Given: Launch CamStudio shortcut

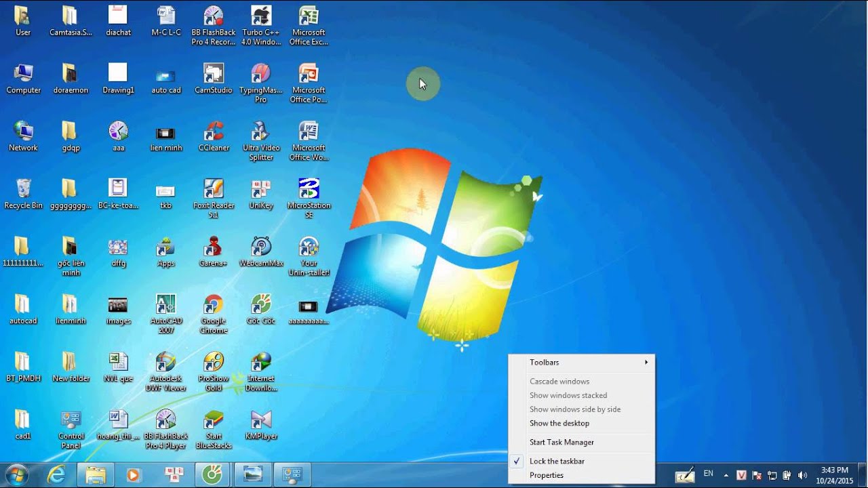Looking at the screenshot, I should pos(214,79).
